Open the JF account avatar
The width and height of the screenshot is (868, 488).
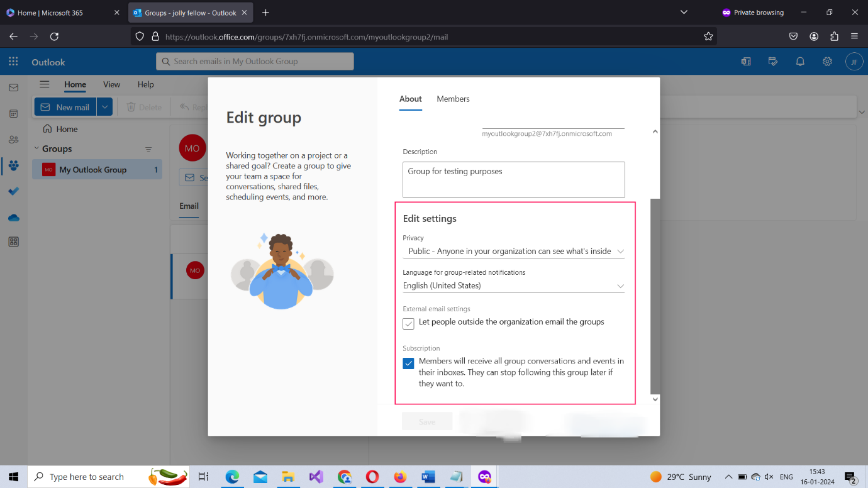pyautogui.click(x=854, y=62)
